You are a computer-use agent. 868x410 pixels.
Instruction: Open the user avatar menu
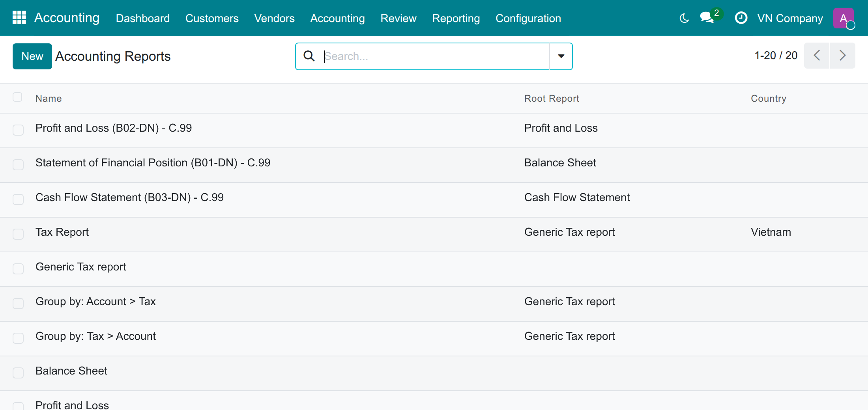click(x=844, y=18)
